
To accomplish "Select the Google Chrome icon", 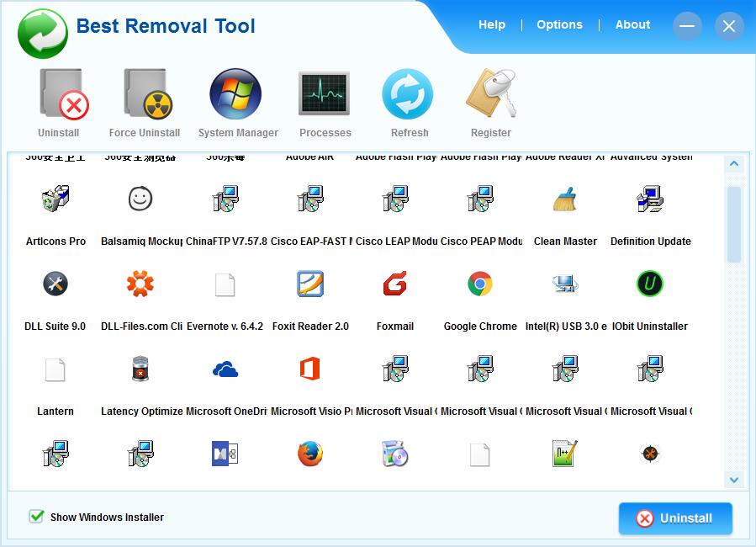I will click(x=479, y=284).
